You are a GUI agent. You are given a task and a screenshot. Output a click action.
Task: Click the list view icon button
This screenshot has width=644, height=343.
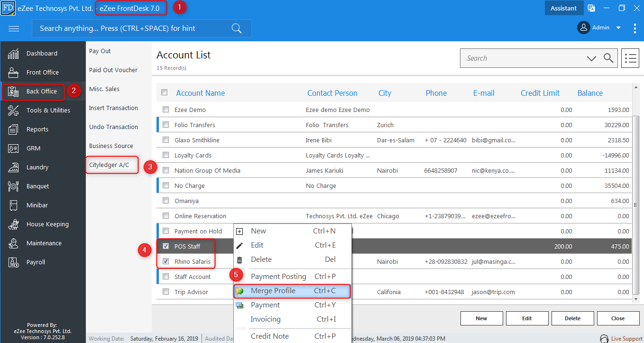pyautogui.click(x=630, y=58)
